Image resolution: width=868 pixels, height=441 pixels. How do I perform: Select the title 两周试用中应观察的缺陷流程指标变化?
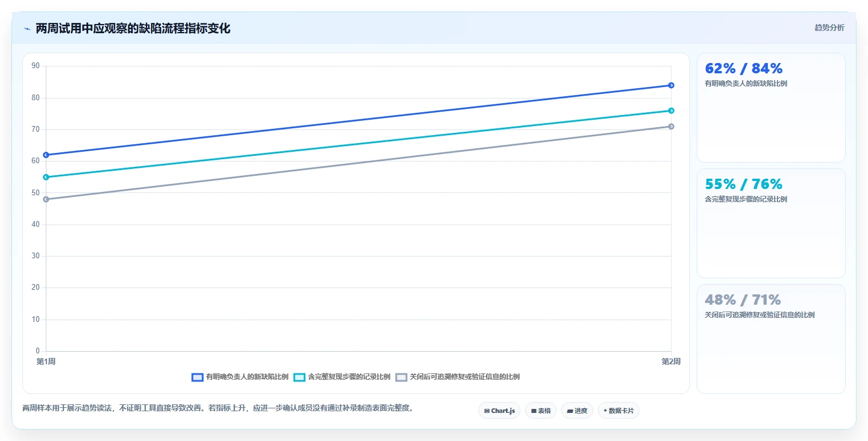tap(133, 28)
